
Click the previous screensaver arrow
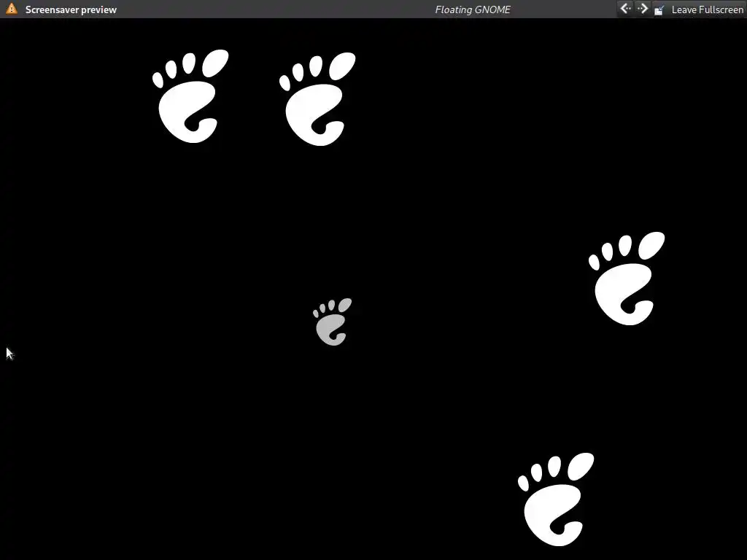pos(625,9)
